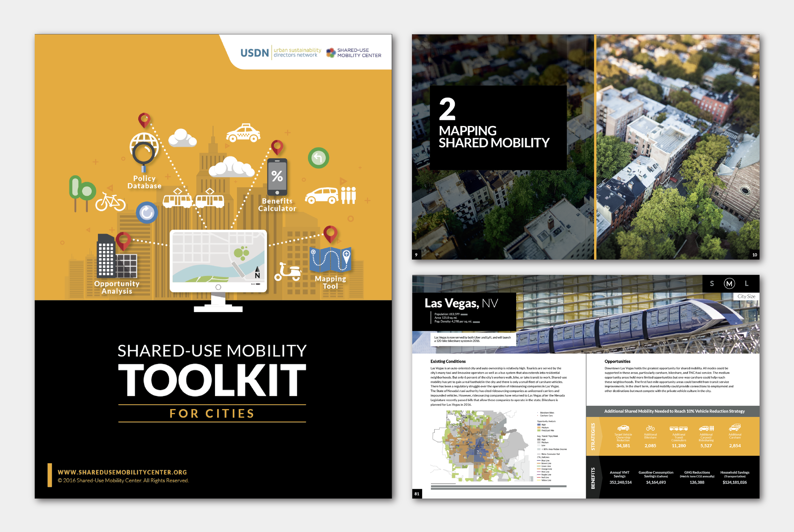Click the blue circular refresh arrow icon
The image size is (794, 532).
[x=147, y=213]
